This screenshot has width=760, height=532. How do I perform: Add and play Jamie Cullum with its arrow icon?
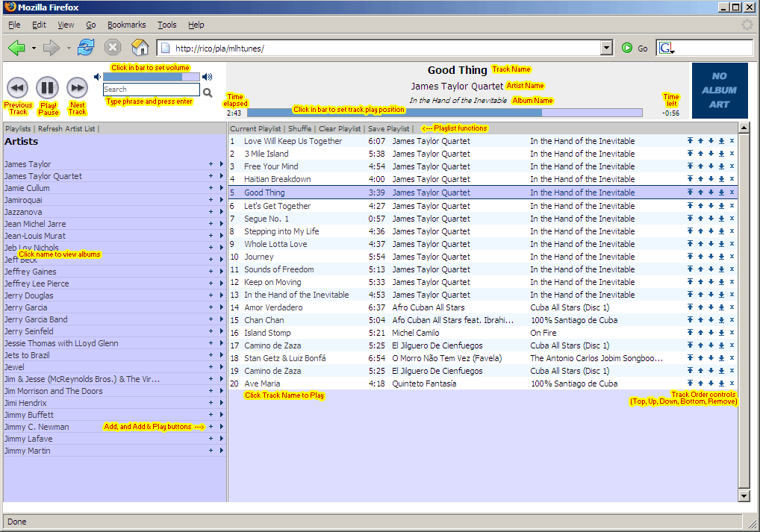pos(222,187)
